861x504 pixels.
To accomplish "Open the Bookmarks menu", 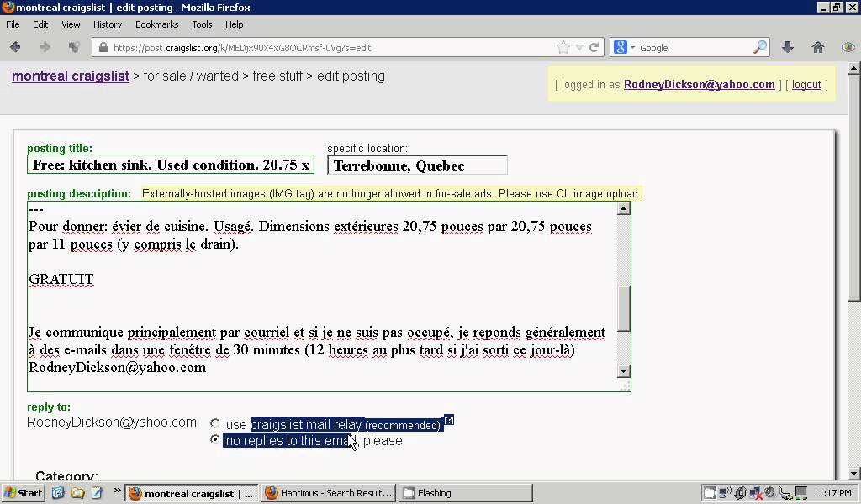I will [156, 24].
